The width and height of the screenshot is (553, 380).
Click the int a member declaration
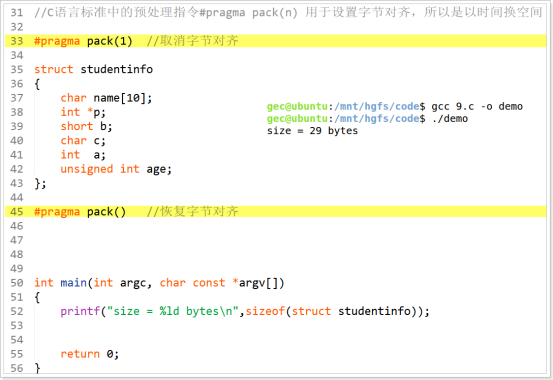point(83,155)
